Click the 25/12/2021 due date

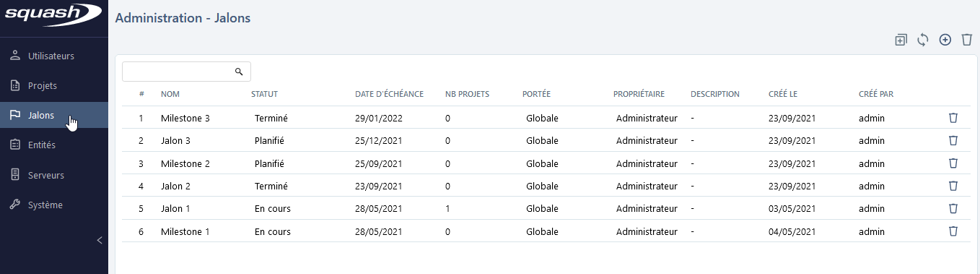[378, 140]
